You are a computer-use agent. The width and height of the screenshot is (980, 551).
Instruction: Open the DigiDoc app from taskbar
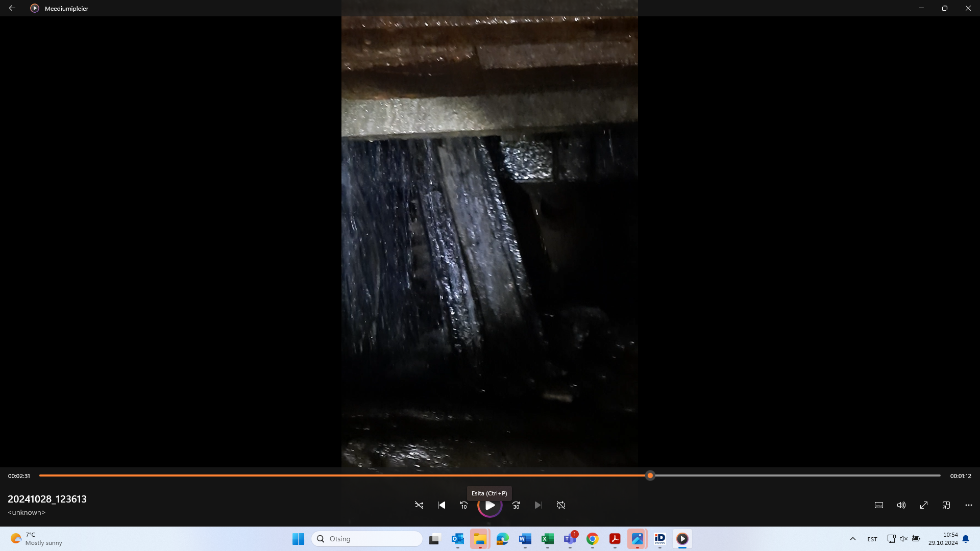(659, 539)
